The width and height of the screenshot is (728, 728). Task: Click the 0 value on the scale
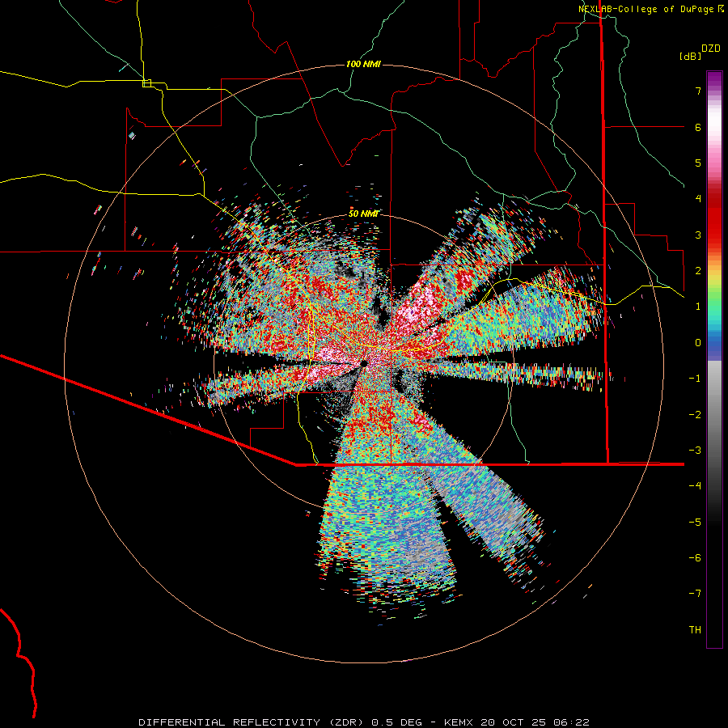click(698, 343)
